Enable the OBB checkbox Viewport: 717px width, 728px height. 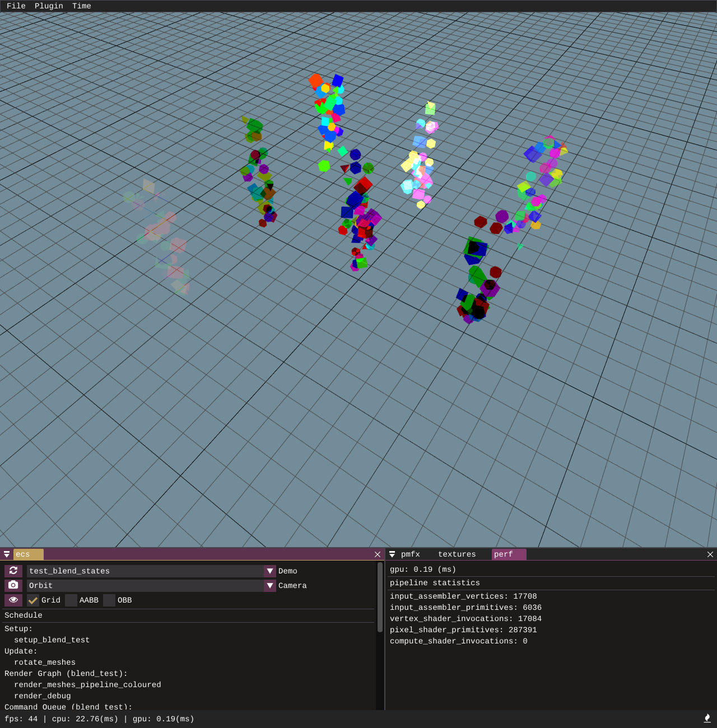pyautogui.click(x=109, y=600)
